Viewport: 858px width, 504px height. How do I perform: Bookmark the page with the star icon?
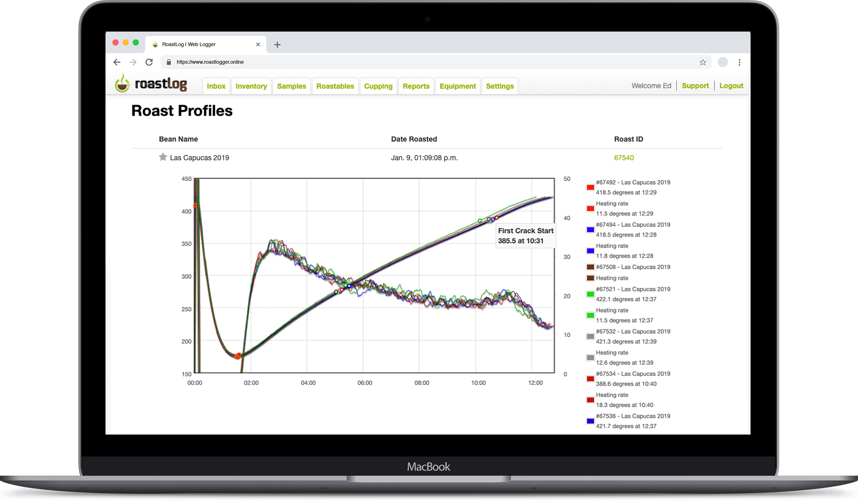pyautogui.click(x=703, y=62)
